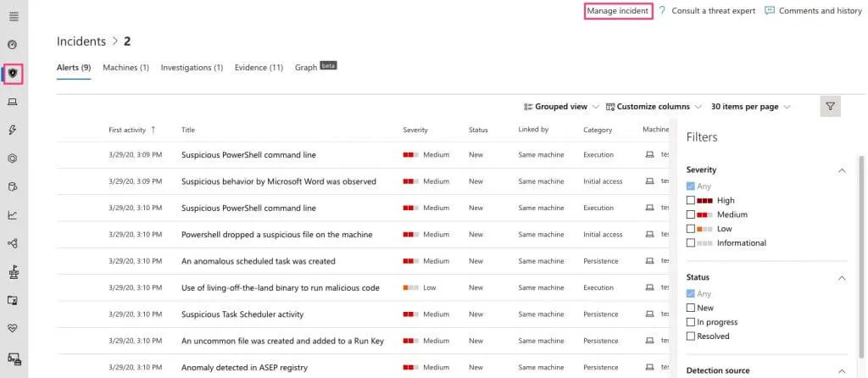Toggle the filter funnel icon
This screenshot has height=378, width=868.
point(830,107)
